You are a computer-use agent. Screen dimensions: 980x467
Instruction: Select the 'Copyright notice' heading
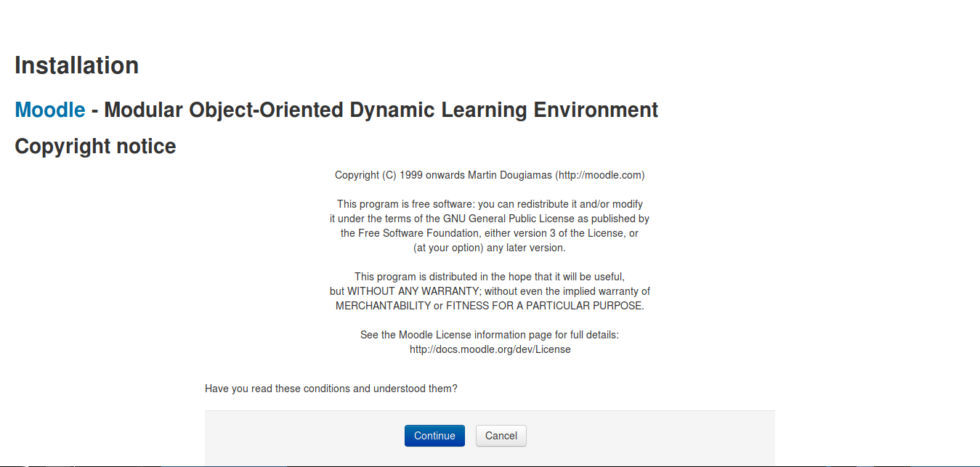(x=95, y=146)
